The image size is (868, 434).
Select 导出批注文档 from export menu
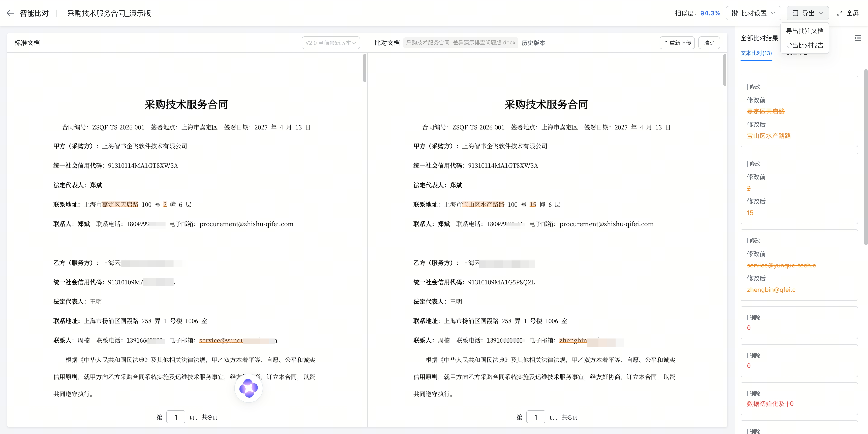coord(804,31)
